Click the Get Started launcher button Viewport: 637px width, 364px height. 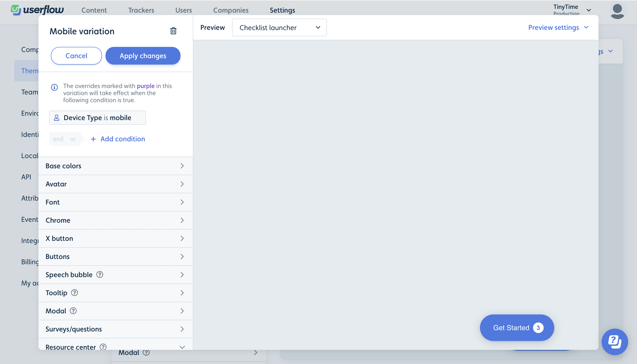pos(517,328)
